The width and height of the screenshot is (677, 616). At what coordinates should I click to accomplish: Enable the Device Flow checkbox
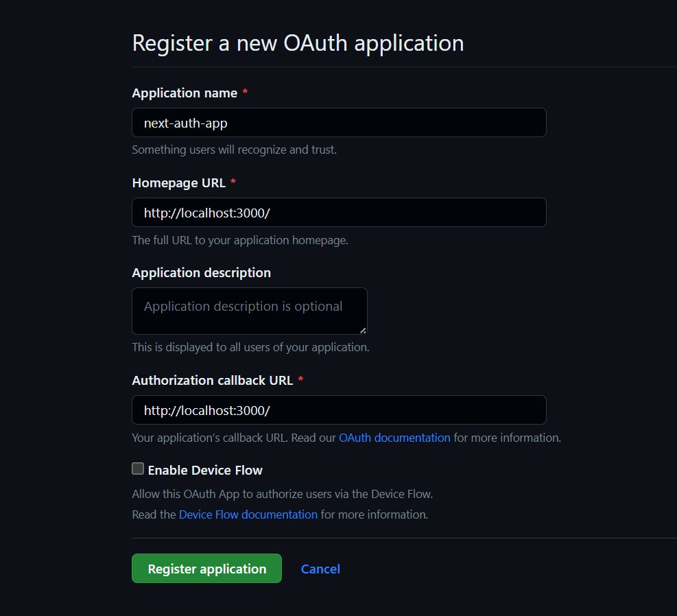tap(137, 469)
